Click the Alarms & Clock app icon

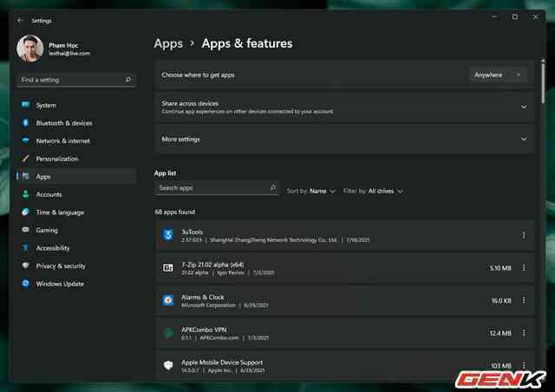click(x=168, y=300)
